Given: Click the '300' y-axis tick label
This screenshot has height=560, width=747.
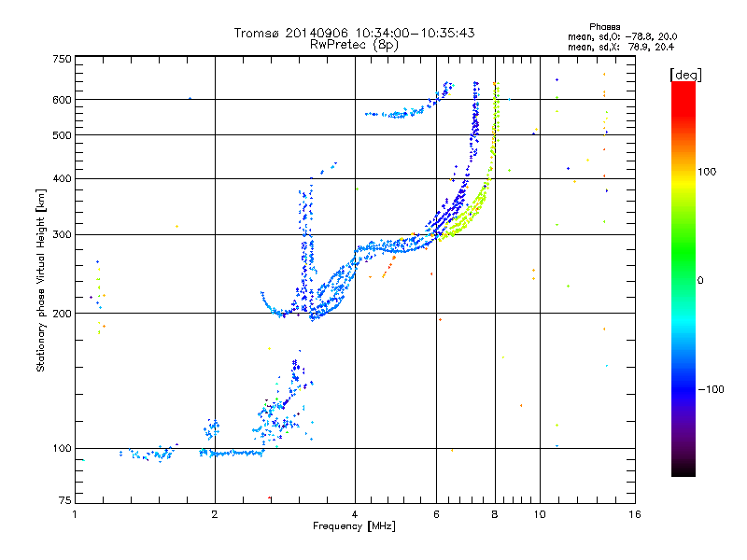Looking at the screenshot, I should point(62,235).
